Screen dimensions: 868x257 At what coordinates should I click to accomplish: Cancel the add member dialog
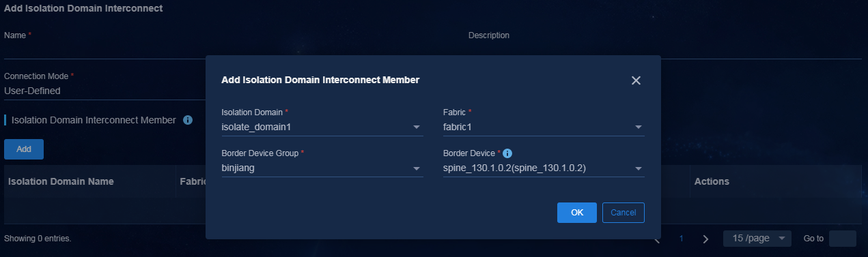624,213
